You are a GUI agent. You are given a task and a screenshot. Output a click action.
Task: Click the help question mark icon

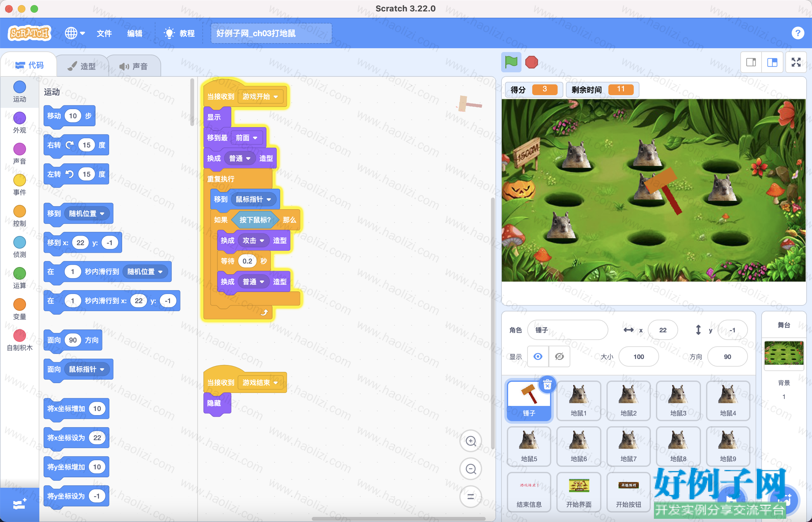click(797, 33)
